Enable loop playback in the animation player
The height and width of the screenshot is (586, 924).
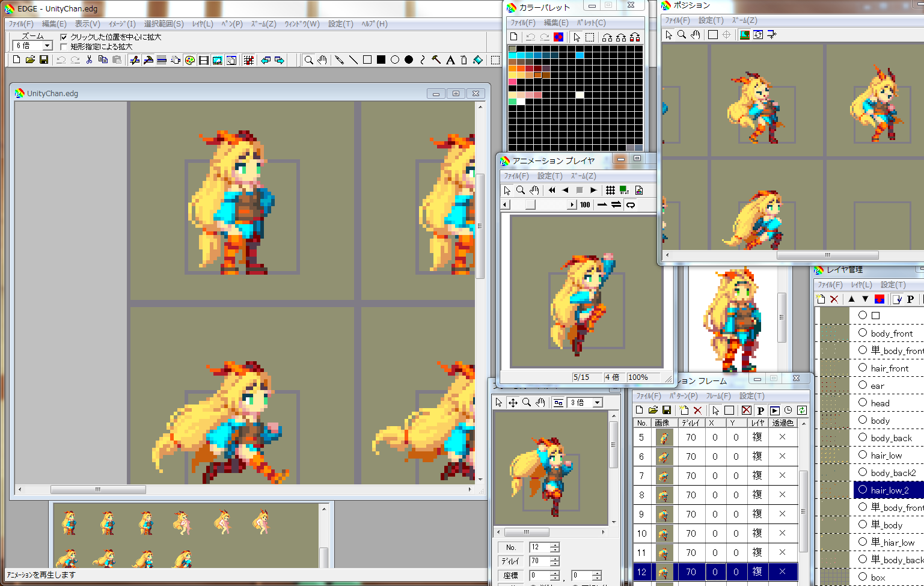tap(631, 204)
